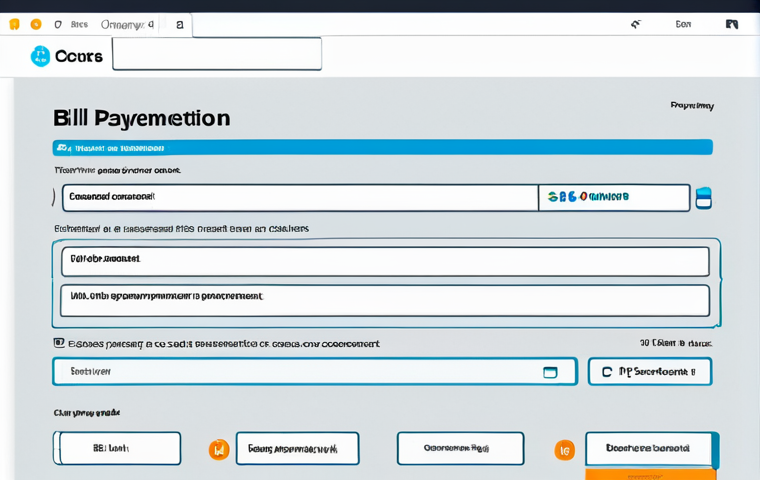This screenshot has width=760, height=480.
Task: Click the Paymimy link under the header
Action: point(691,105)
